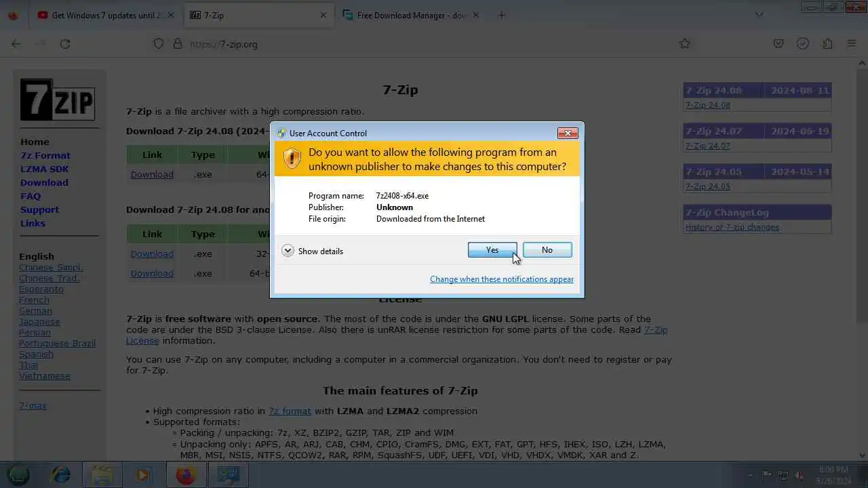Click No in User Account Control dialog
This screenshot has height=488, width=868.
(547, 250)
